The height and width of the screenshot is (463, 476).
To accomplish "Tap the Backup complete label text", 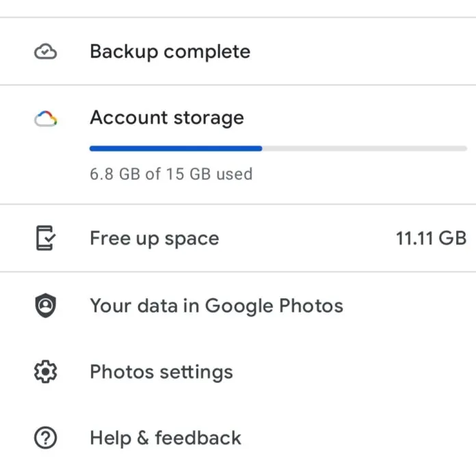I will coord(170,52).
